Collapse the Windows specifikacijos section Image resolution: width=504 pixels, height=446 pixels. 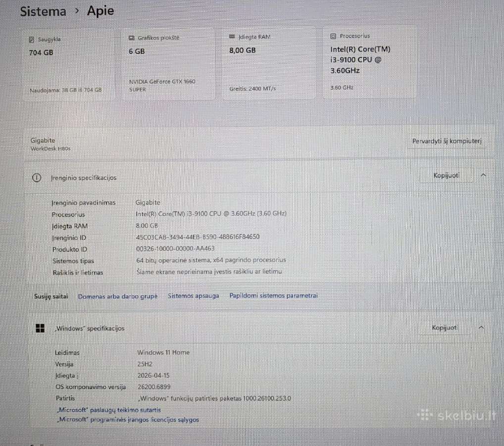[x=481, y=328]
